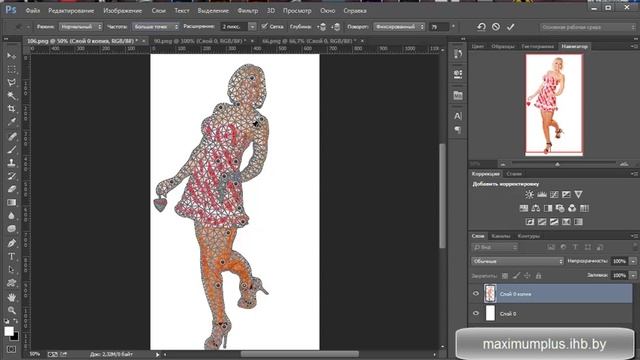Screen dimensions: 640x360
Task: Open the layer blend mode dropdown
Action: click(518, 261)
